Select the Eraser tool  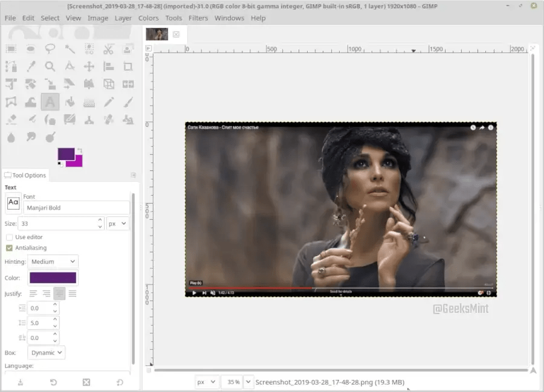click(11, 119)
